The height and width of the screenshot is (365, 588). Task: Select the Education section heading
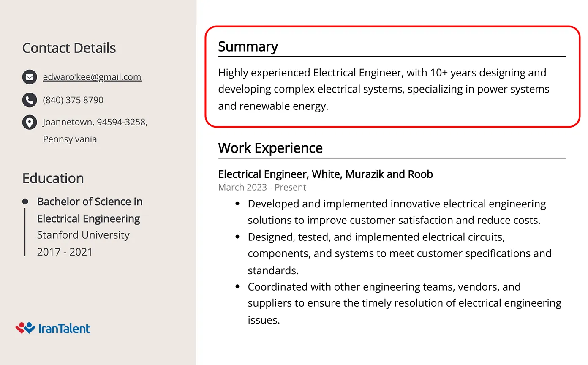point(53,178)
